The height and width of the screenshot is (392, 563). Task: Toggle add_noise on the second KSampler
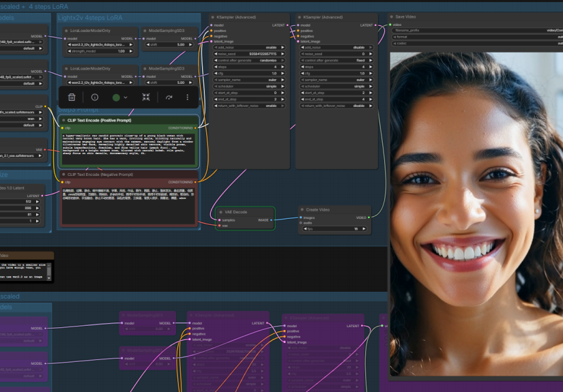[x=334, y=48]
